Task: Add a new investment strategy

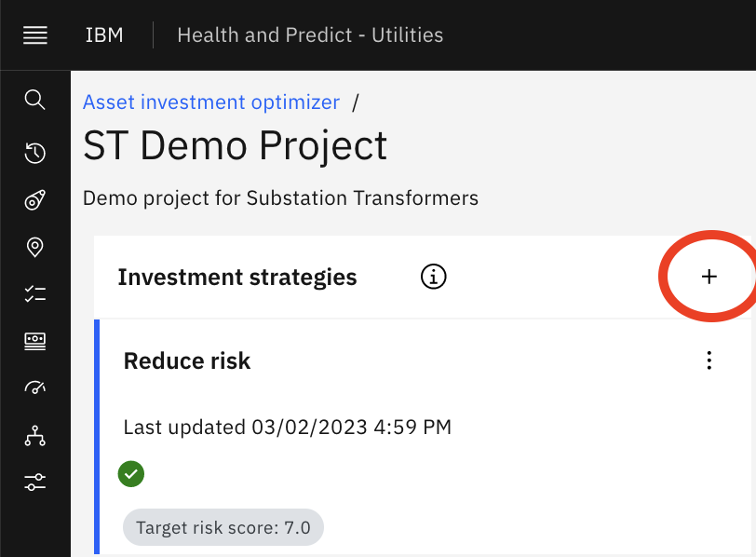Action: pos(709,277)
